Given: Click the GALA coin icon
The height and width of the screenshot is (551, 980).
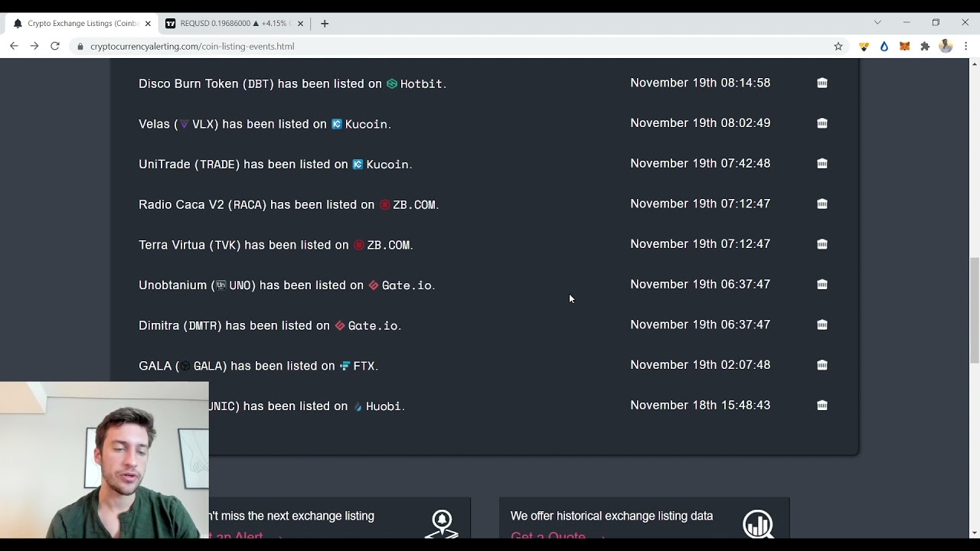Looking at the screenshot, I should coord(185,366).
